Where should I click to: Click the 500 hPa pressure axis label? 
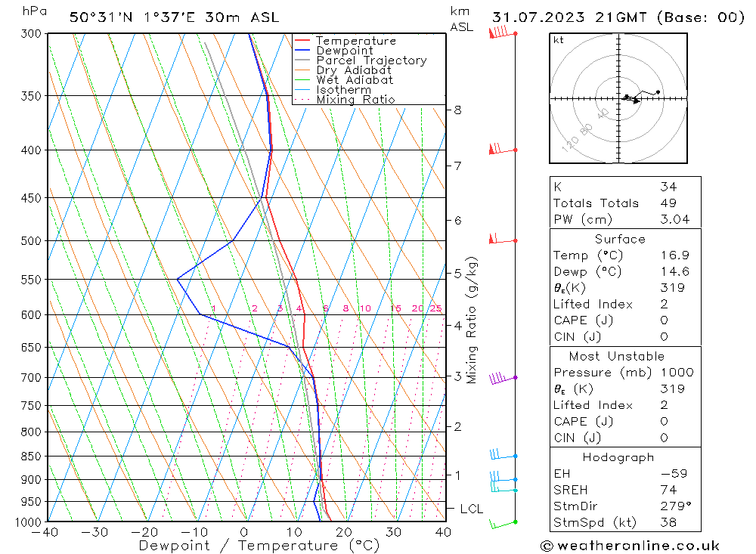pyautogui.click(x=33, y=240)
